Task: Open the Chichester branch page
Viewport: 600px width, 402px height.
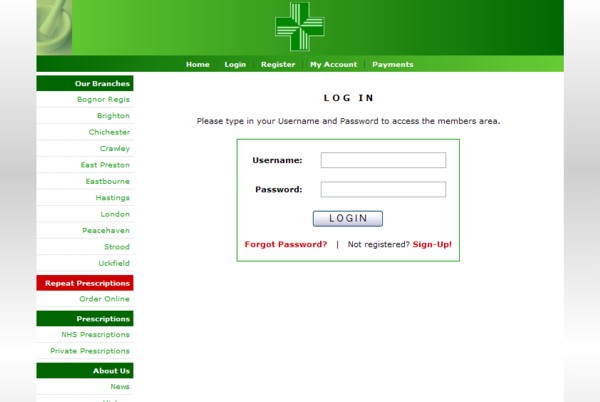Action: click(109, 132)
